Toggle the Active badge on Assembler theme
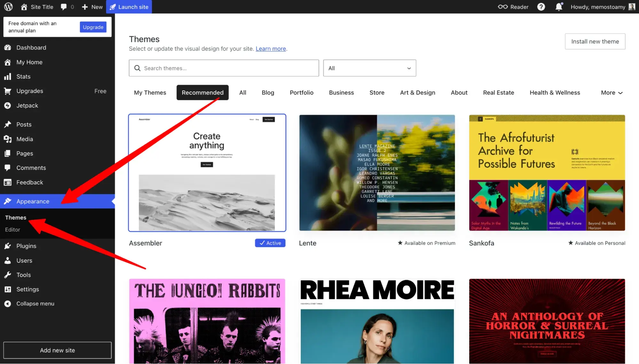The width and height of the screenshot is (639, 364). 270,243
